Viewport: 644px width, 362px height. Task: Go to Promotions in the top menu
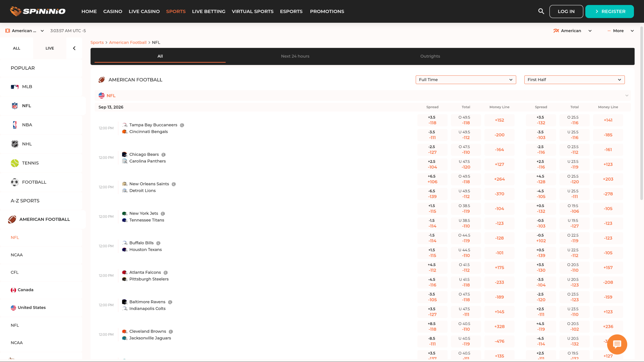pyautogui.click(x=327, y=11)
